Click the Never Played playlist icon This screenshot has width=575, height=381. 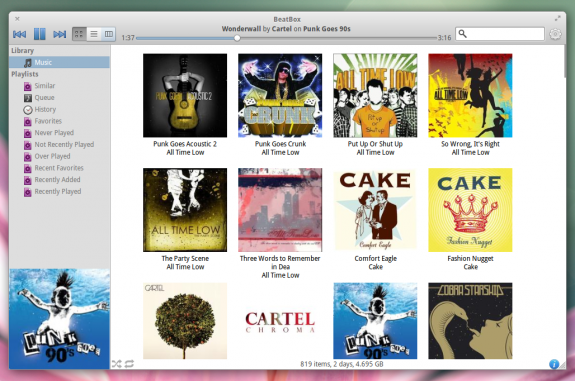(28, 133)
